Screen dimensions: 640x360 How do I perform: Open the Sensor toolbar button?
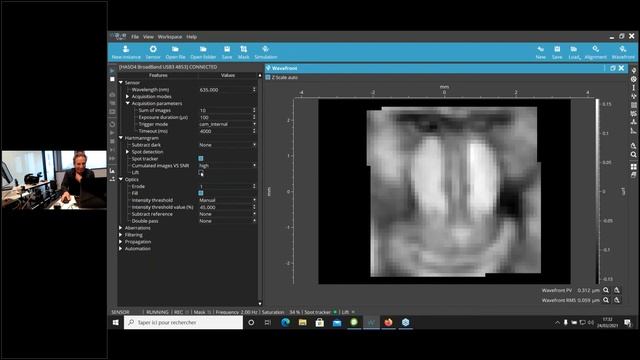tap(153, 52)
